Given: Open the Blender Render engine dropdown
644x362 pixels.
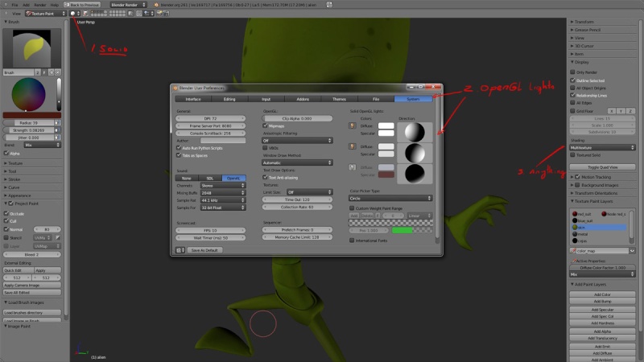Looking at the screenshot, I should point(128,5).
